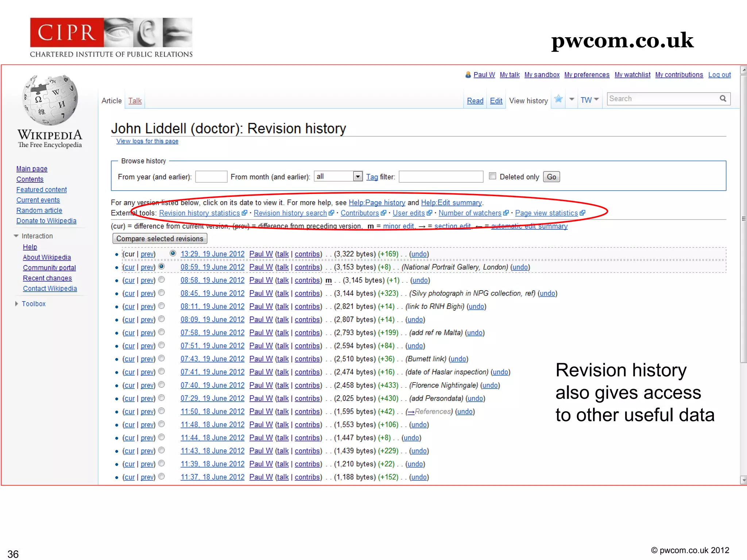Select the radio button for 08:45, 19 June 2012
Screen dimensions: 747x560
[162, 292]
